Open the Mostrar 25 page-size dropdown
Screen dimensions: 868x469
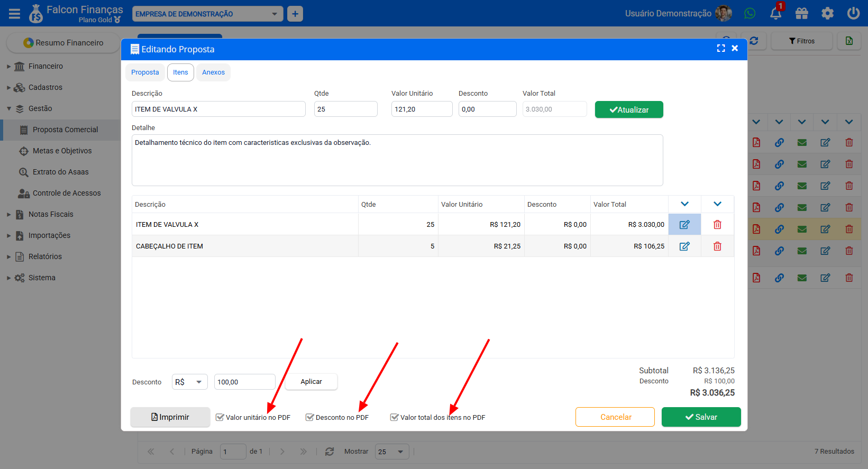coord(392,452)
